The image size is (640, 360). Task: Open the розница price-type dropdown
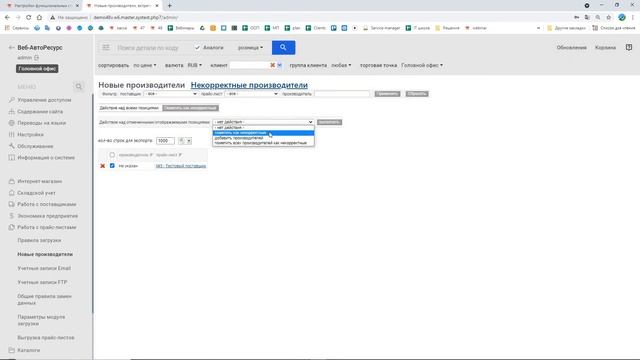coord(250,48)
